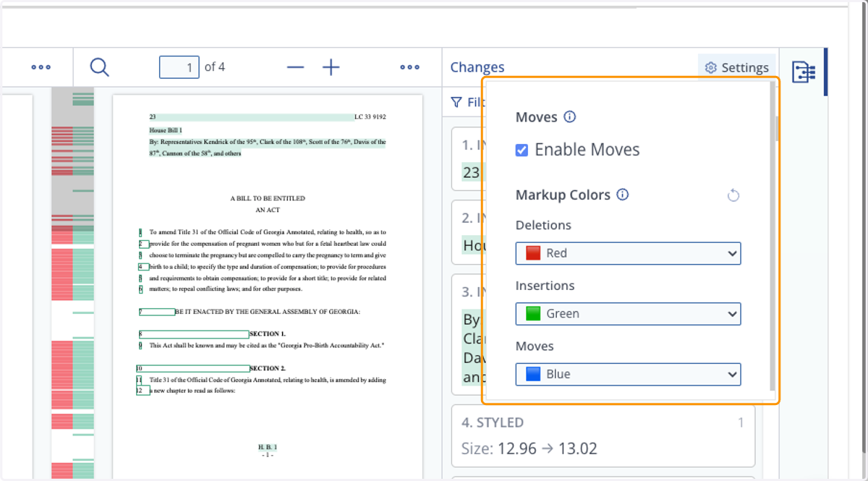Click the page number input field
This screenshot has height=481, width=868.
pyautogui.click(x=179, y=67)
